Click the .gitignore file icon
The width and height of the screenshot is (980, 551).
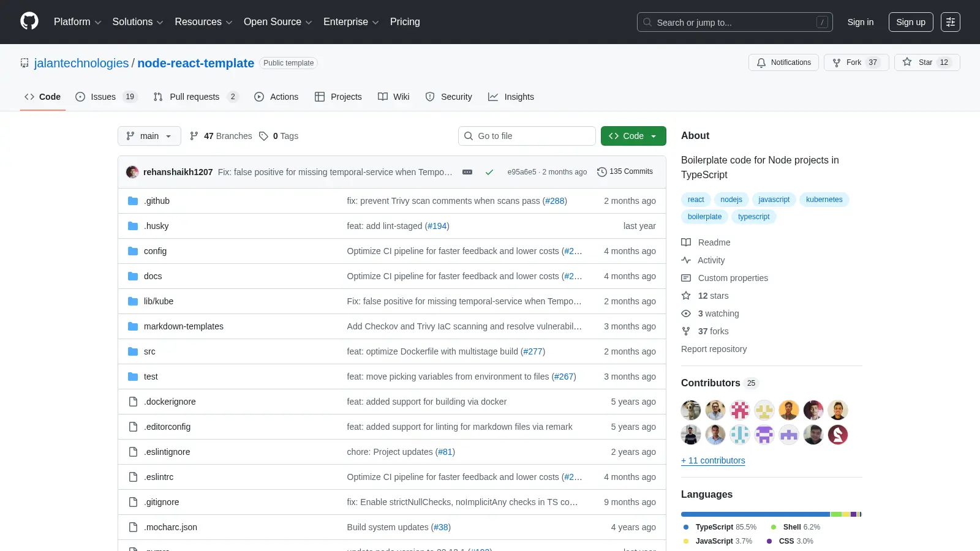click(133, 502)
